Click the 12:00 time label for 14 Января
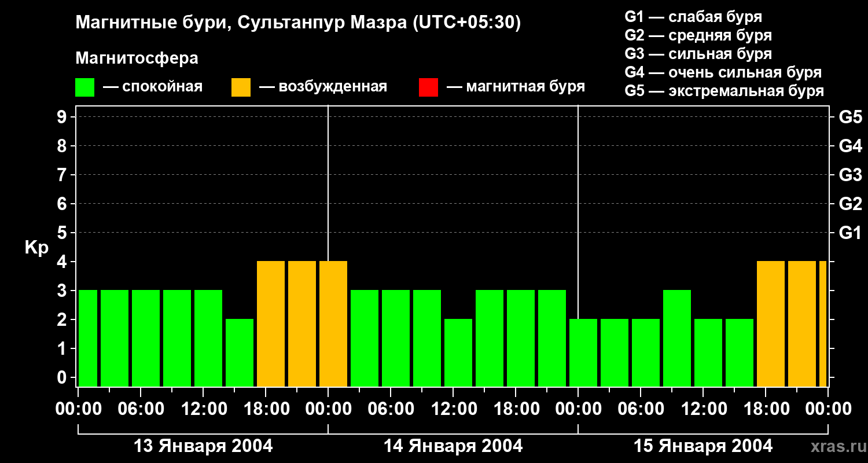Image resolution: width=868 pixels, height=463 pixels. [x=453, y=409]
